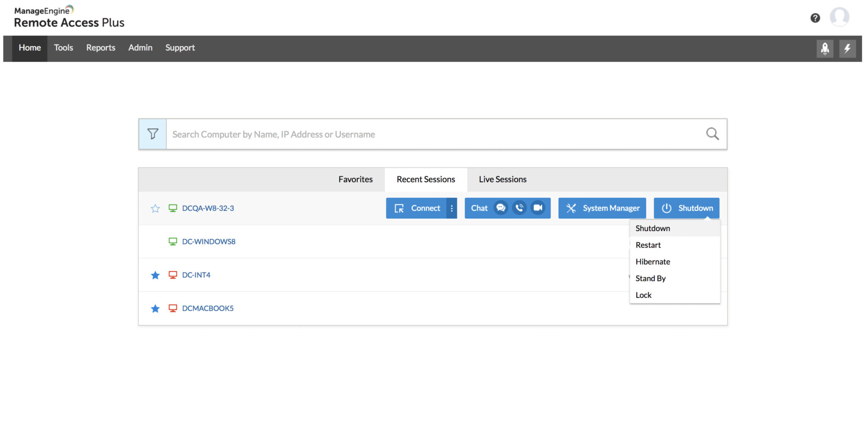868x442 pixels.
Task: Open the DC-WINDOWS8 computer link
Action: (x=209, y=241)
